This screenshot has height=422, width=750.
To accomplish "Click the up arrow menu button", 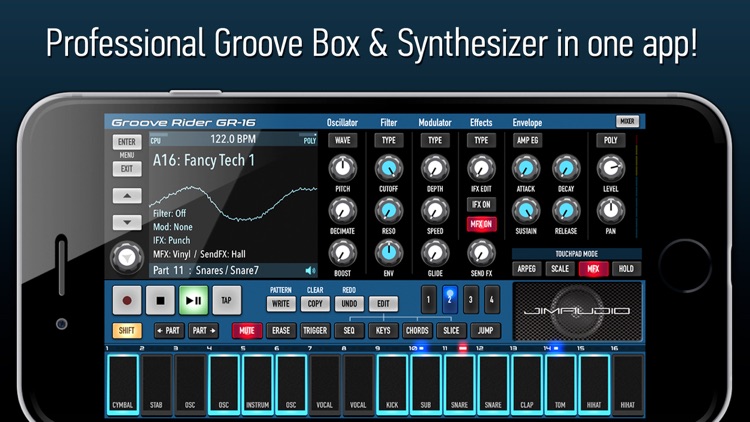I will tap(127, 196).
